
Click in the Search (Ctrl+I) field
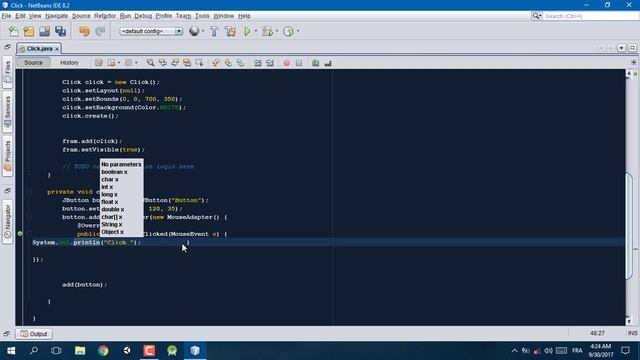pyautogui.click(x=590, y=16)
